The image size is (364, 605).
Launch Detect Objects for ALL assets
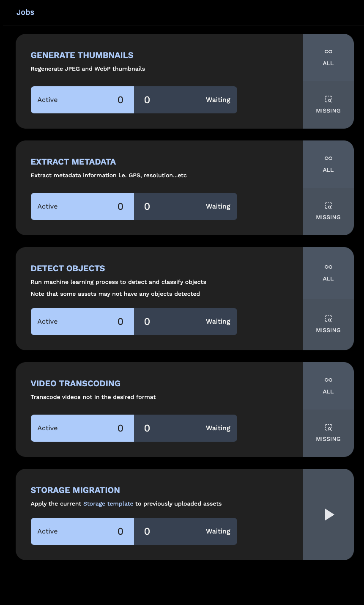tap(328, 273)
